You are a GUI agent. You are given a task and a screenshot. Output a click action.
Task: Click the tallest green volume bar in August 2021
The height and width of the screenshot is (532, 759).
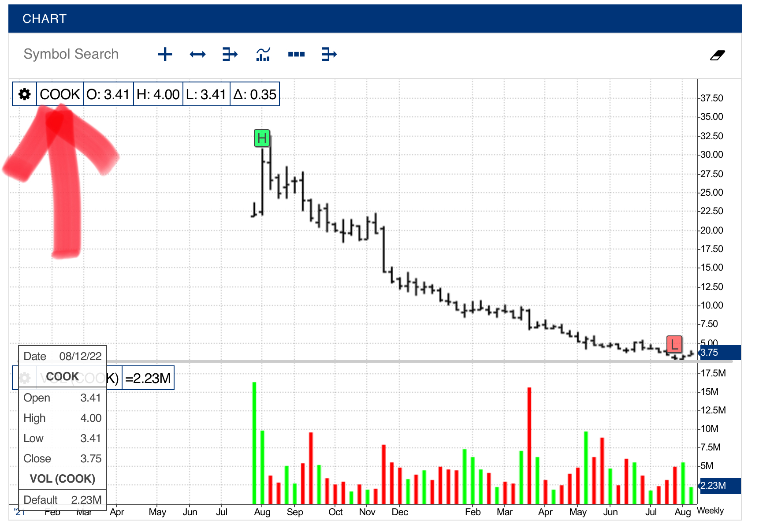click(x=254, y=443)
